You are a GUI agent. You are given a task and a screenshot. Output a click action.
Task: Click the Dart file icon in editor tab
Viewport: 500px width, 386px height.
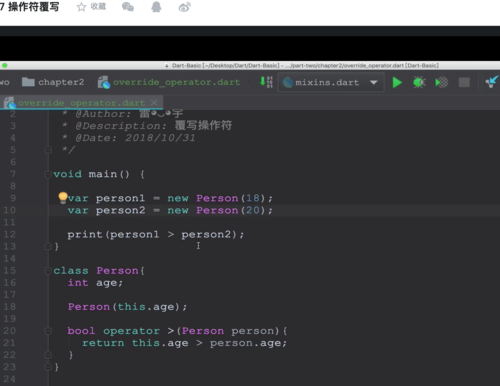[9, 103]
